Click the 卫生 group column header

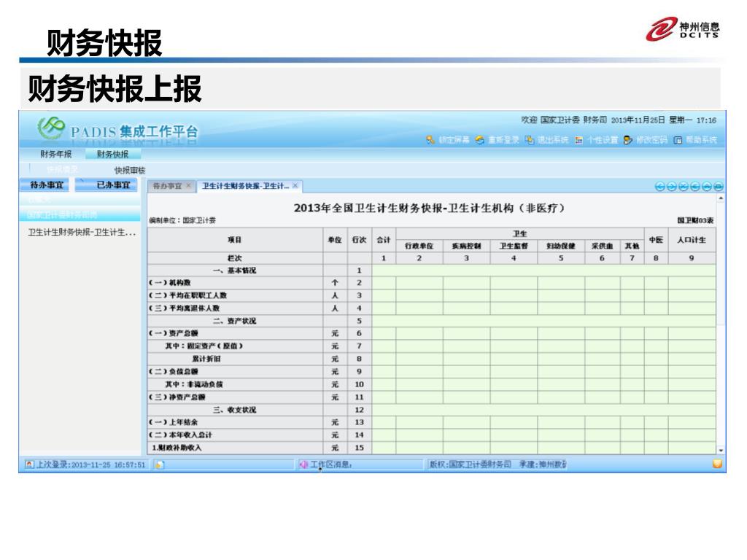pyautogui.click(x=519, y=234)
